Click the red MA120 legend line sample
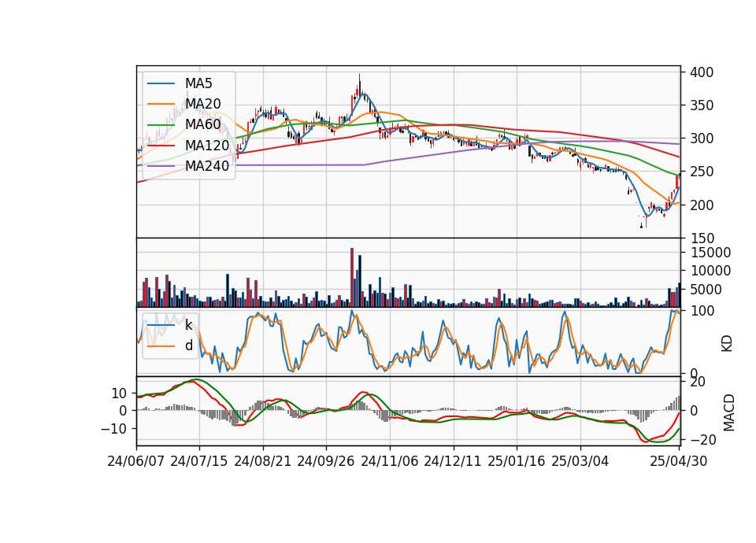The image size is (756, 543). 161,145
